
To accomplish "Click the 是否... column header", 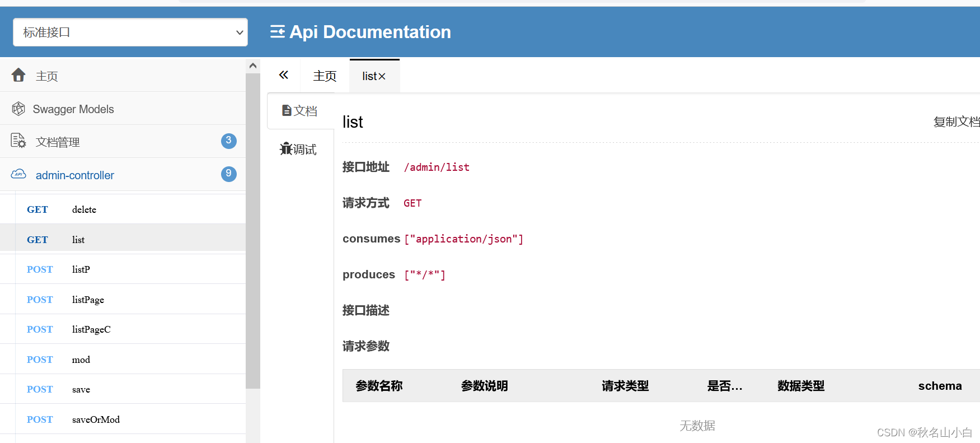I will point(725,385).
